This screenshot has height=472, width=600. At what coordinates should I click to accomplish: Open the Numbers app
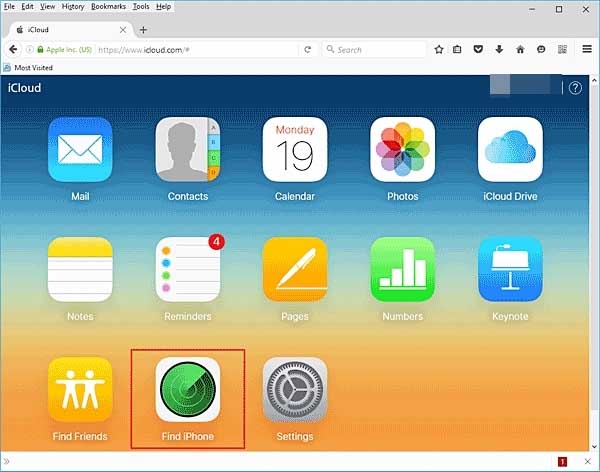[402, 269]
